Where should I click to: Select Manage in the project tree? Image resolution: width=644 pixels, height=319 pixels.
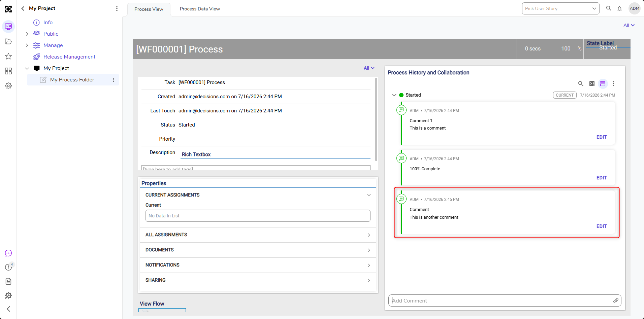coord(53,45)
